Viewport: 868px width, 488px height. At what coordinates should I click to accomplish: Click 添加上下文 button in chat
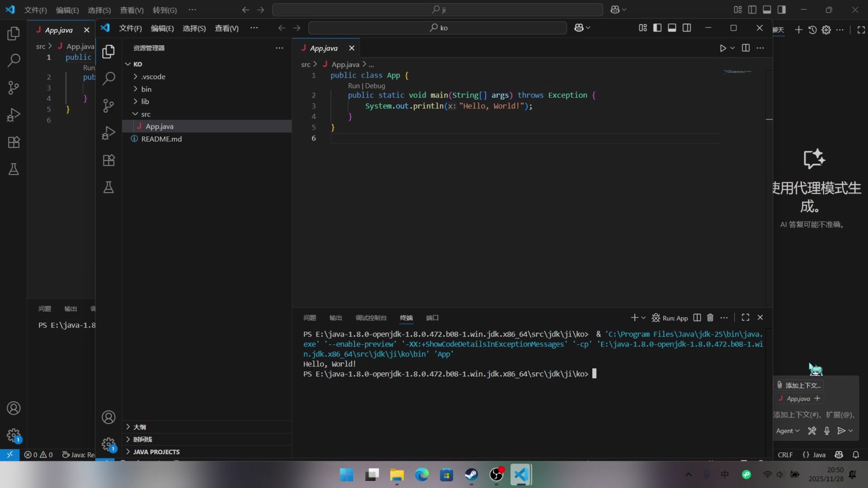tap(799, 385)
